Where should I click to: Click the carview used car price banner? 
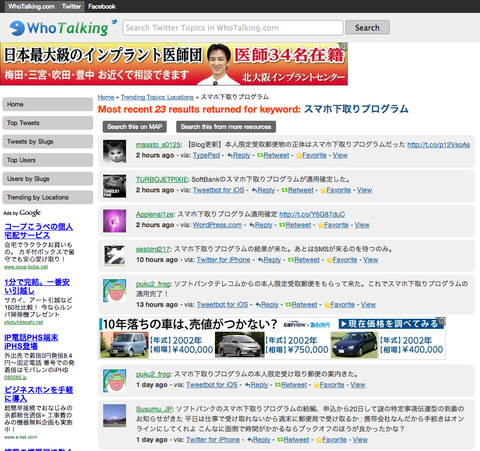[272, 338]
